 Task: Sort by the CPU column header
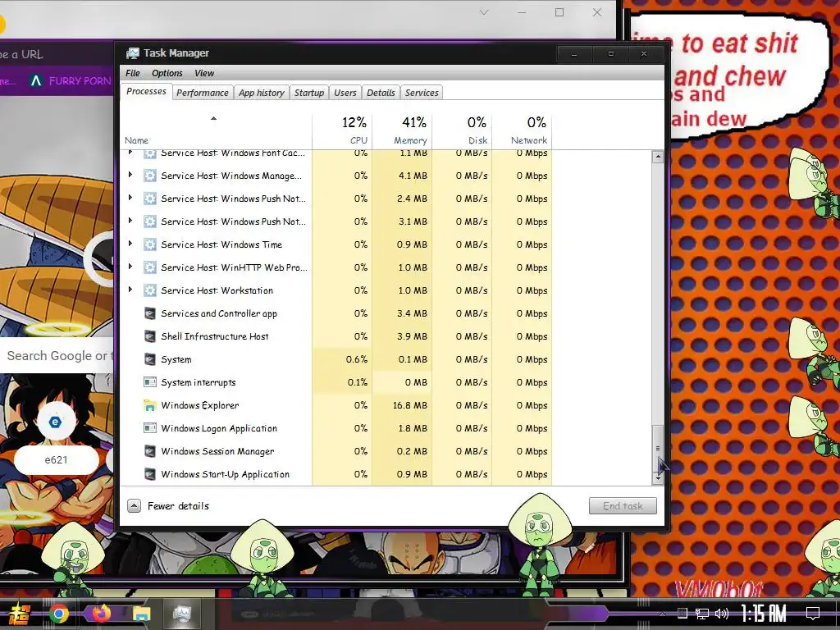tap(342, 130)
